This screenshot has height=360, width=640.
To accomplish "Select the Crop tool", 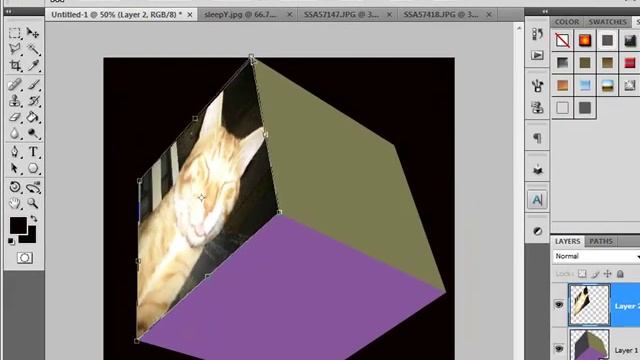I will click(x=15, y=65).
